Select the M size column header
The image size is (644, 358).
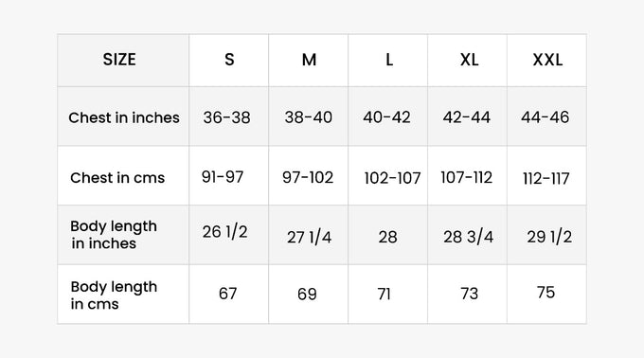pyautogui.click(x=309, y=60)
